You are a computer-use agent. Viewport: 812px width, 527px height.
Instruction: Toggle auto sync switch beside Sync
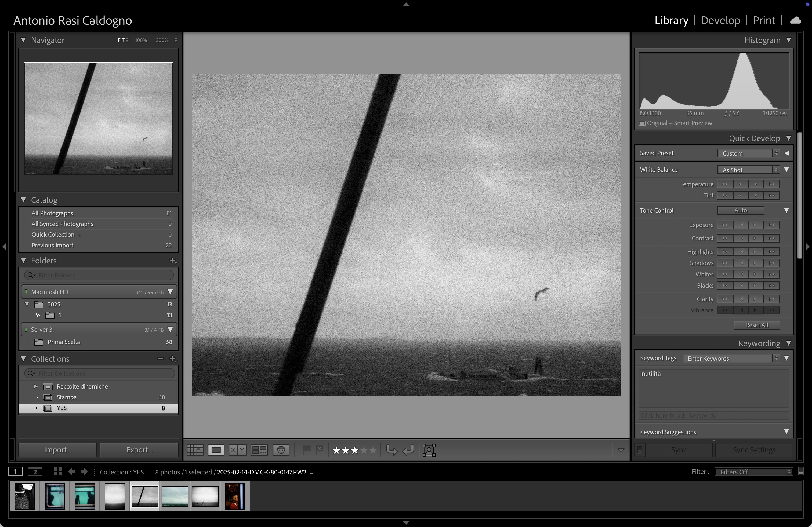(640, 450)
